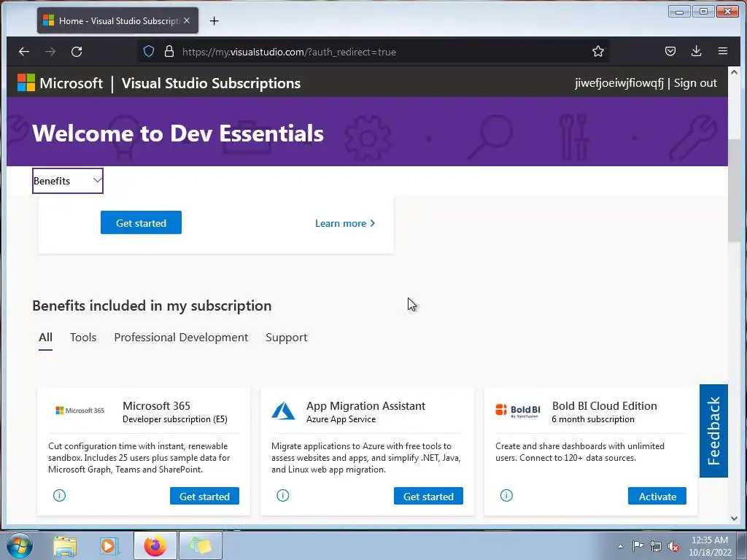Expand the Benefits dropdown
This screenshot has width=747, height=560.
coord(68,181)
